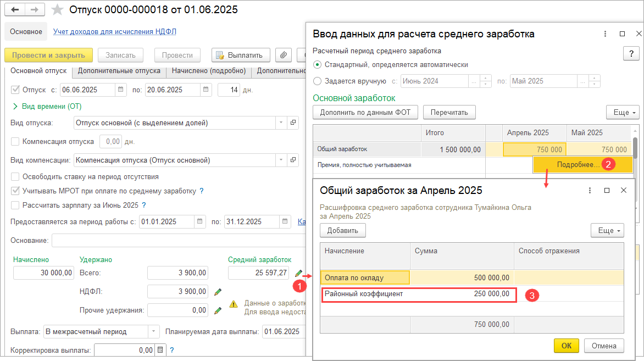The height and width of the screenshot is (361, 644).
Task: Switch to Дополнительные отпуска tab
Action: (x=119, y=71)
